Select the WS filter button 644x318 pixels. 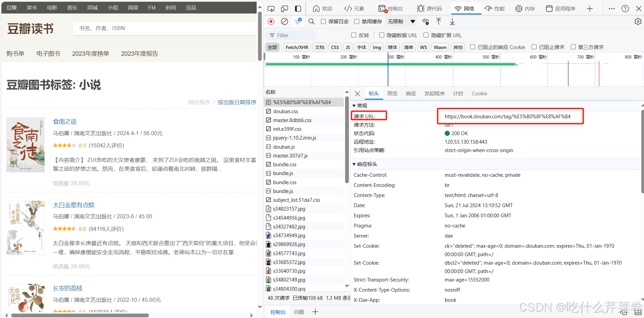point(423,47)
